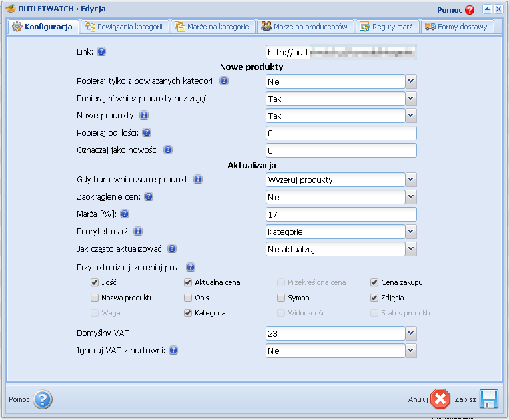Uncheck the Cena zakupu checkbox
Image resolution: width=509 pixels, height=420 pixels.
click(x=374, y=282)
